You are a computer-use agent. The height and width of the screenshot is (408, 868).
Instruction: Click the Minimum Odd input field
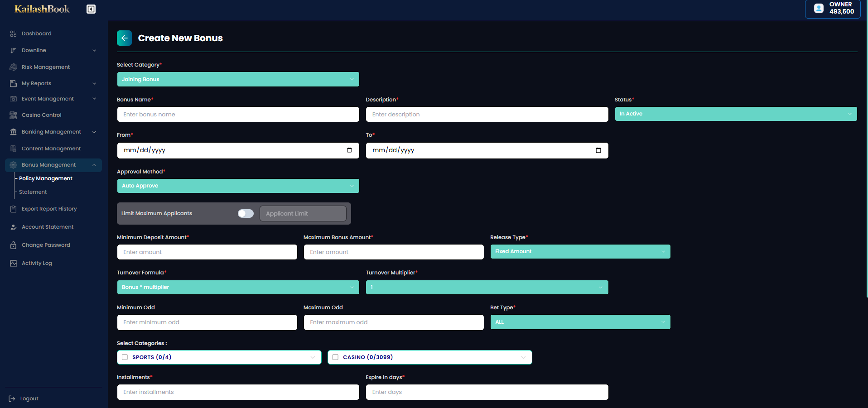tap(207, 322)
